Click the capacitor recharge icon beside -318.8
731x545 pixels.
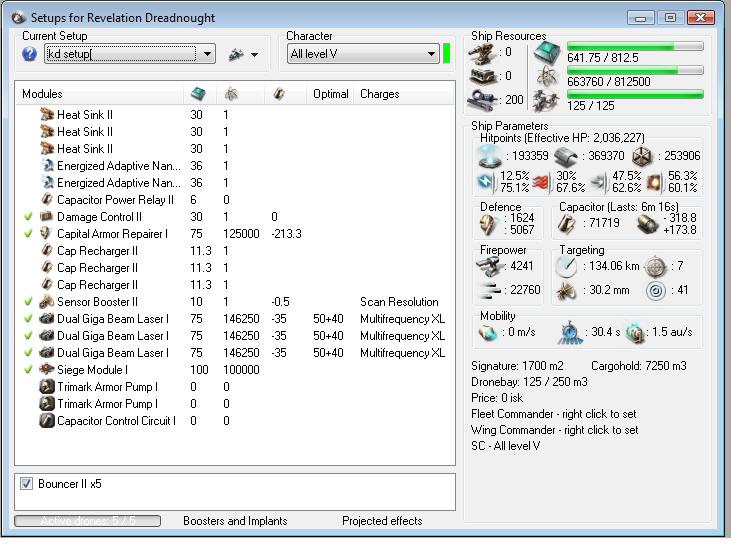click(647, 224)
